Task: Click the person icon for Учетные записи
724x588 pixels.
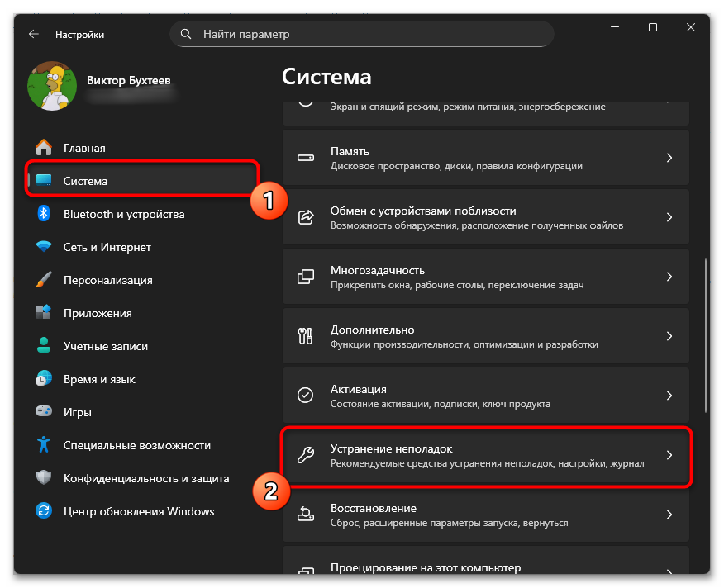Action: [x=44, y=346]
